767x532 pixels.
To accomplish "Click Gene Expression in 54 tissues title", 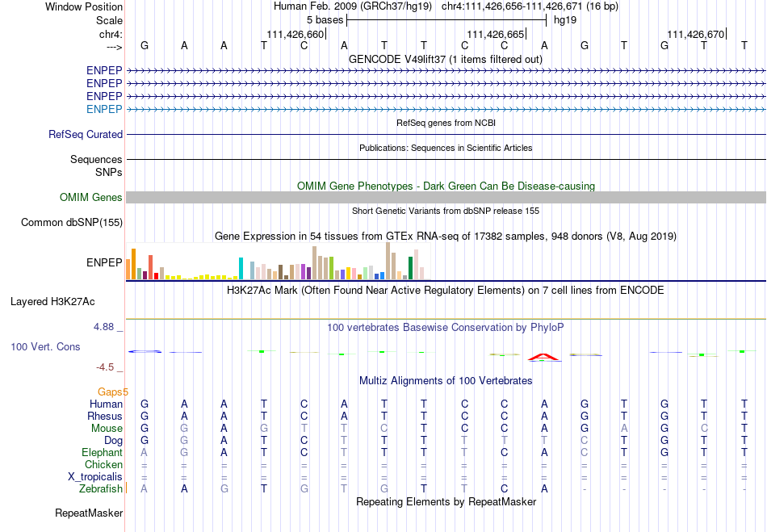I will click(x=446, y=237).
